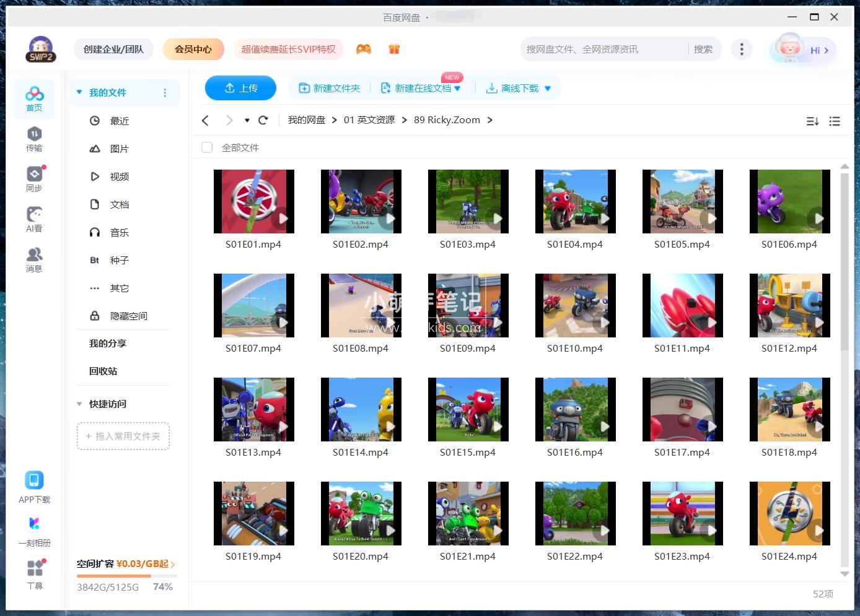Open the three-dot menu near the avatar
Viewport: 860px width, 616px height.
742,49
